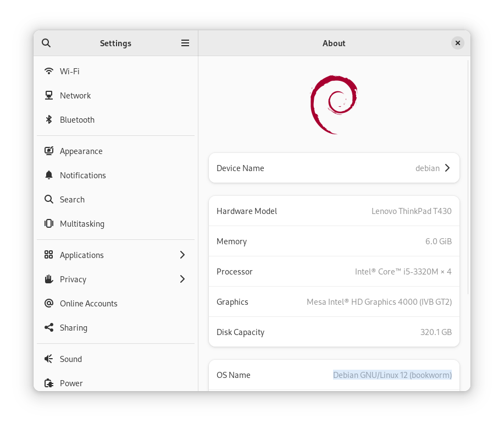The height and width of the screenshot is (428, 504).
Task: Open the Settings hamburger menu
Action: pos(185,43)
